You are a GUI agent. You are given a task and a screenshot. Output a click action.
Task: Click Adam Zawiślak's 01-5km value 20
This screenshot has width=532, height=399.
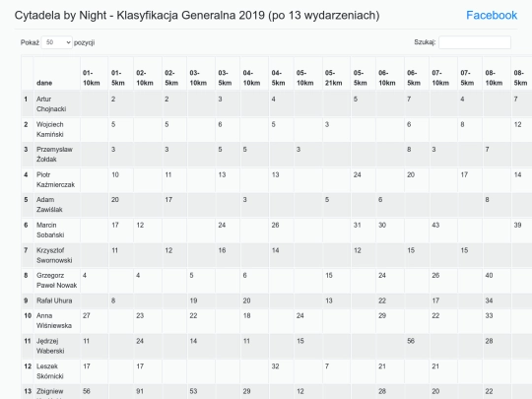[115, 199]
